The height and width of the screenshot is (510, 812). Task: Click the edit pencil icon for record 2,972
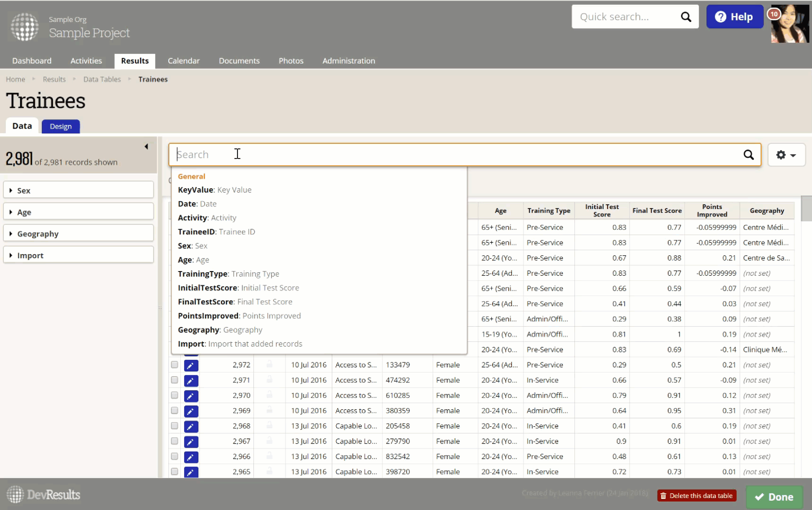click(x=191, y=365)
